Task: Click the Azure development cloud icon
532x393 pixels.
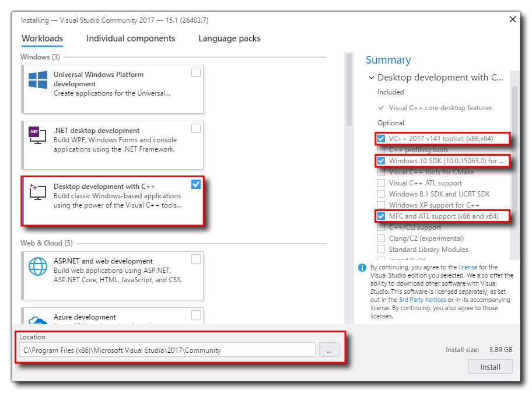Action: (x=38, y=320)
